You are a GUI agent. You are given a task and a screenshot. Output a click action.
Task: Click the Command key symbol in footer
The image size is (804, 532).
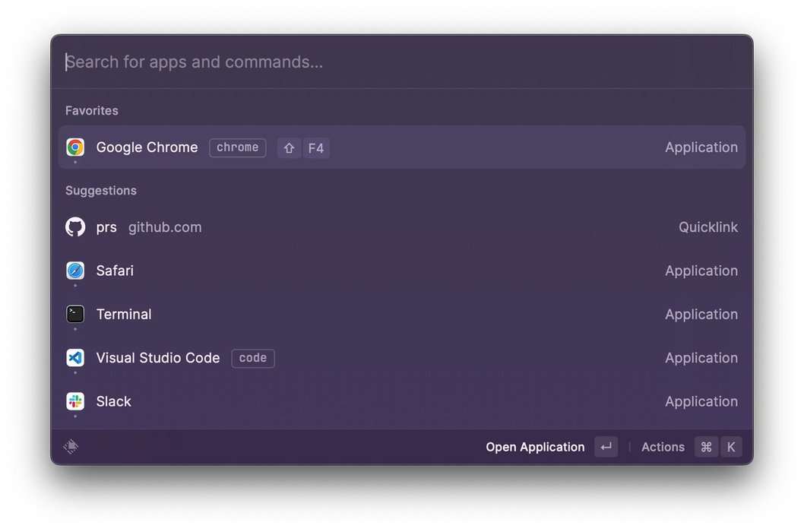point(706,447)
